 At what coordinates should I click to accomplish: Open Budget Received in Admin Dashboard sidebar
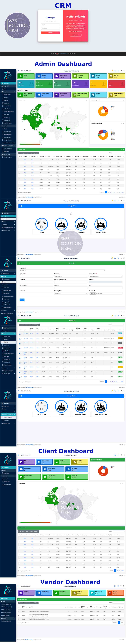pyautogui.click(x=7, y=131)
